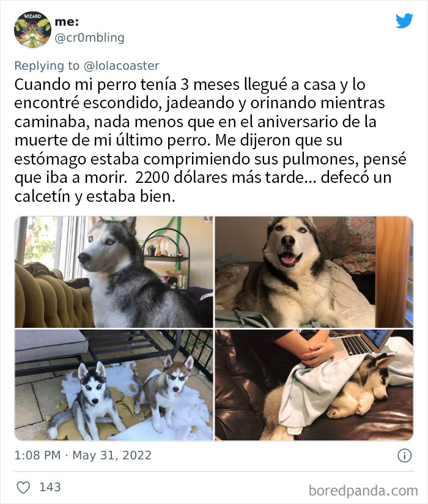This screenshot has width=428, height=504.
Task: Open the Wizard profile avatar
Action: pyautogui.click(x=32, y=29)
